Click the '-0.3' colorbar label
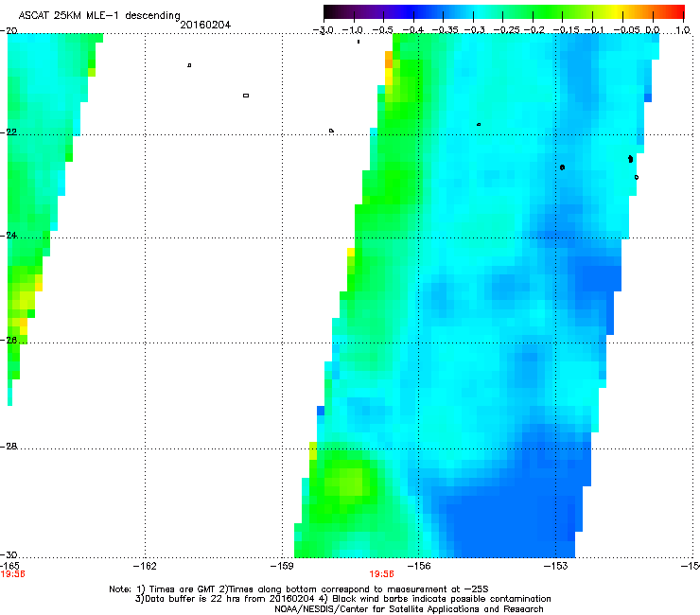 pyautogui.click(x=474, y=30)
